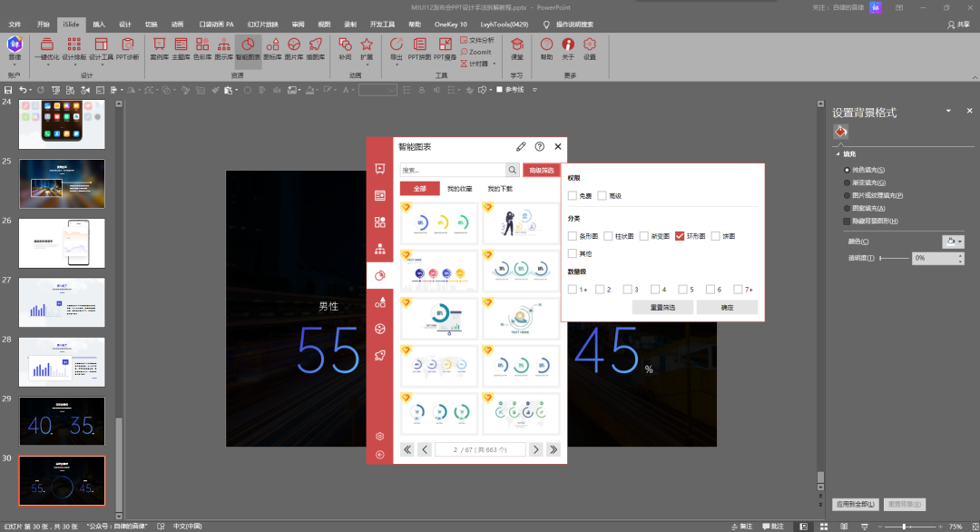The height and width of the screenshot is (532, 980).
Task: Click 确定 to confirm the filter
Action: (x=727, y=308)
